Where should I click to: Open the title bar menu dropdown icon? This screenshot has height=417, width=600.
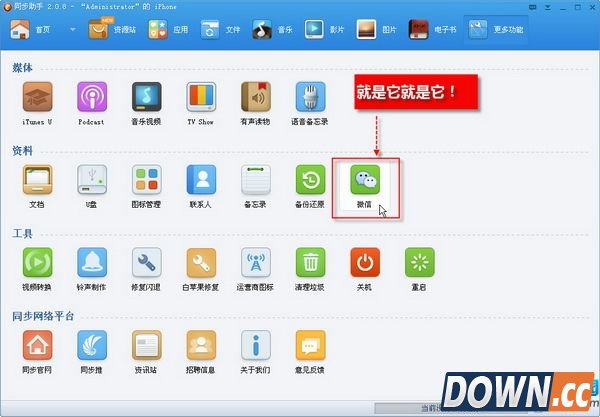click(548, 7)
